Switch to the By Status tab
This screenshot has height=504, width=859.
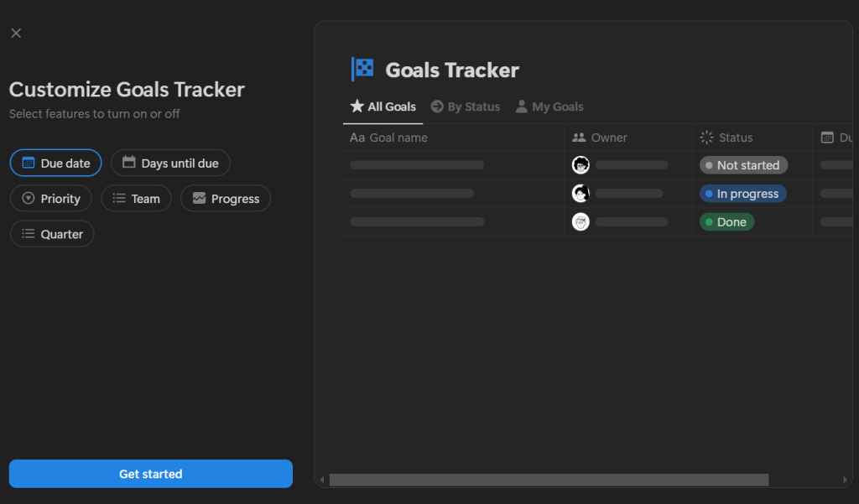465,107
